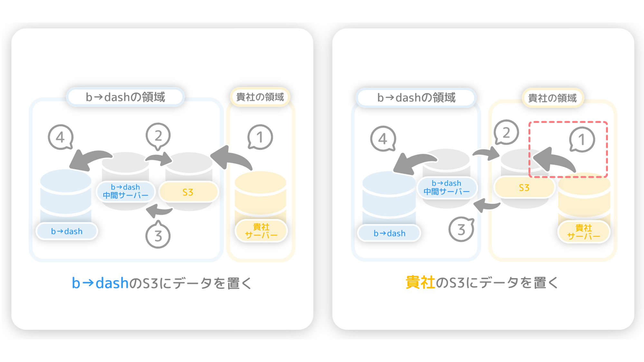This screenshot has width=644, height=362.
Task: Click the right b→dash database label
Action: pyautogui.click(x=389, y=233)
